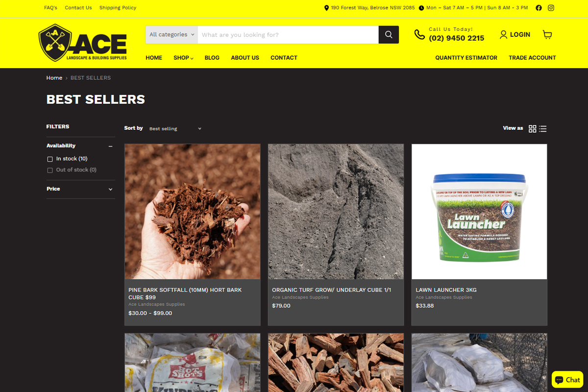Open the Sort by Best selling dropdown
Image resolution: width=588 pixels, height=392 pixels.
click(175, 128)
